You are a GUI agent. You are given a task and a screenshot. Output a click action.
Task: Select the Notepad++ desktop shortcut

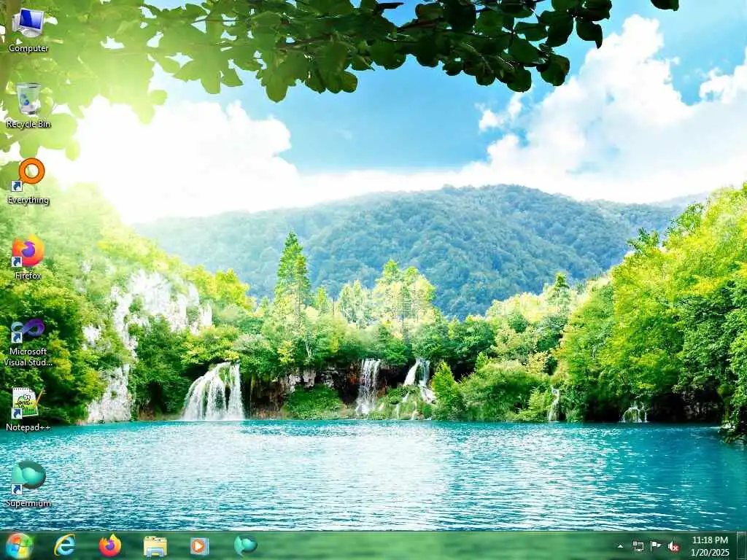tap(28, 409)
